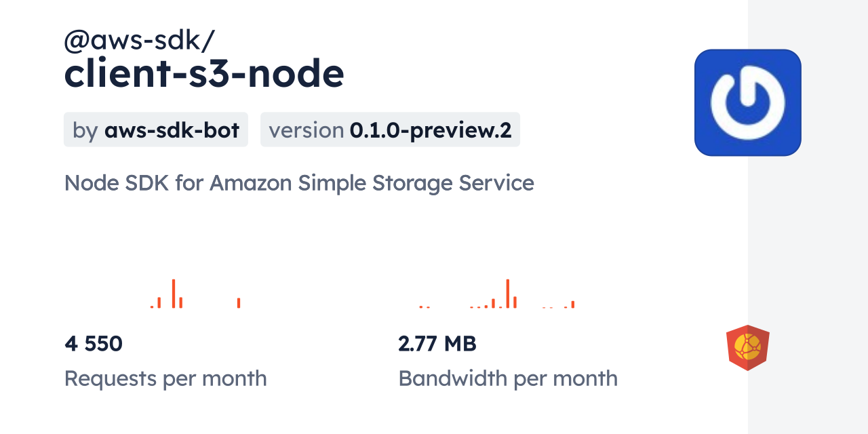This screenshot has width=868, height=434.
Task: Click the blue Gravatar power-symbol avatar
Action: click(x=747, y=102)
